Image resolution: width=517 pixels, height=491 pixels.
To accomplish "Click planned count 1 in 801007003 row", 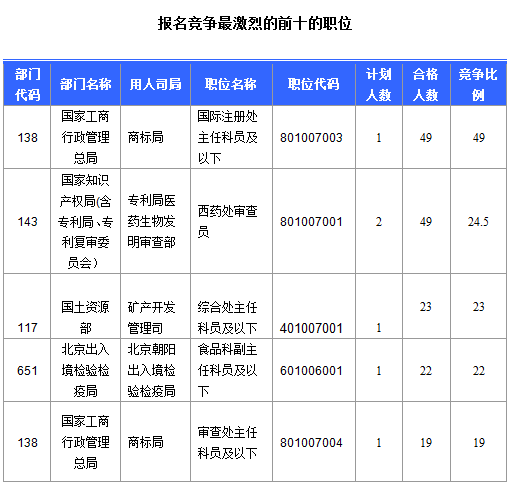I will click(379, 138).
